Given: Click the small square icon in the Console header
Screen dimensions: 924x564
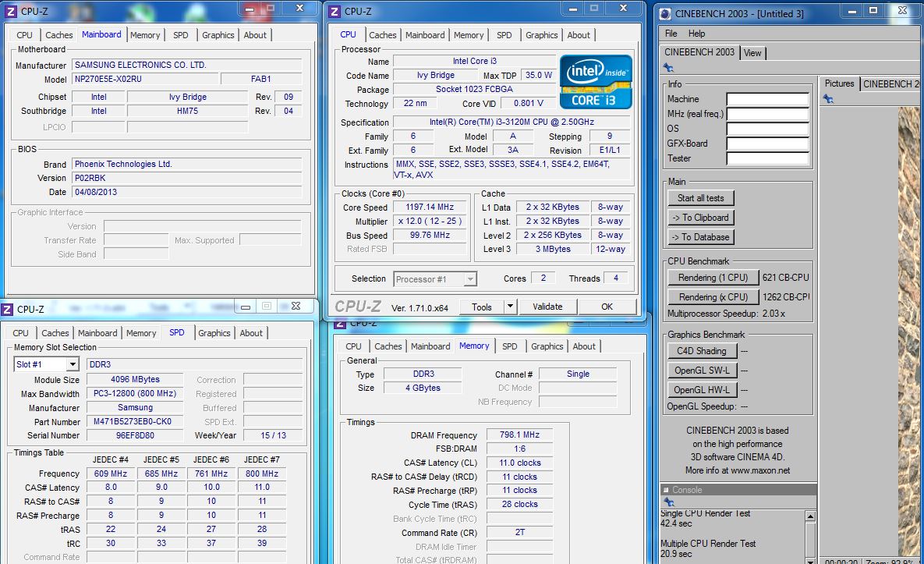Looking at the screenshot, I should coord(666,490).
